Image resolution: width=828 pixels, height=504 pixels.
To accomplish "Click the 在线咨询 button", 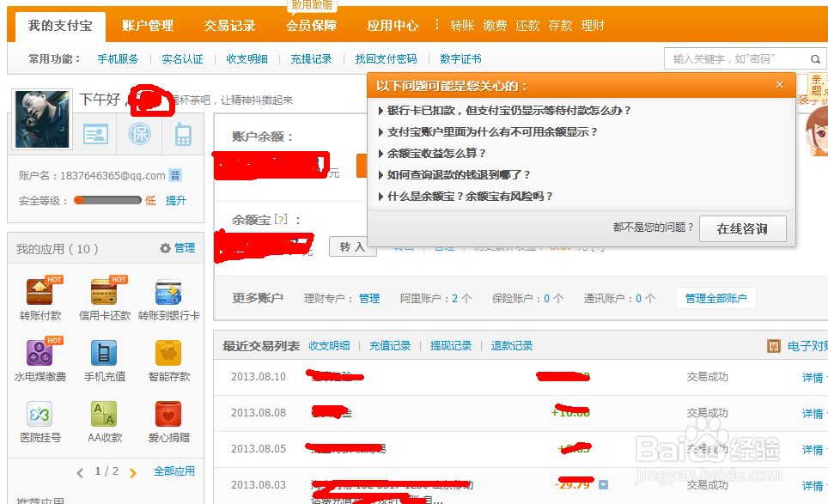I will (742, 228).
